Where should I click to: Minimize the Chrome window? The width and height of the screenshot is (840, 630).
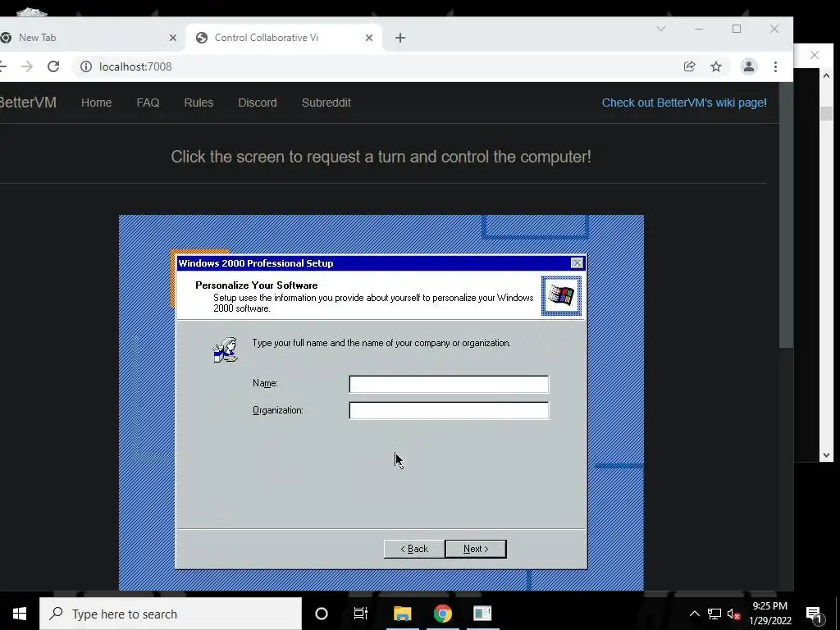coord(699,29)
